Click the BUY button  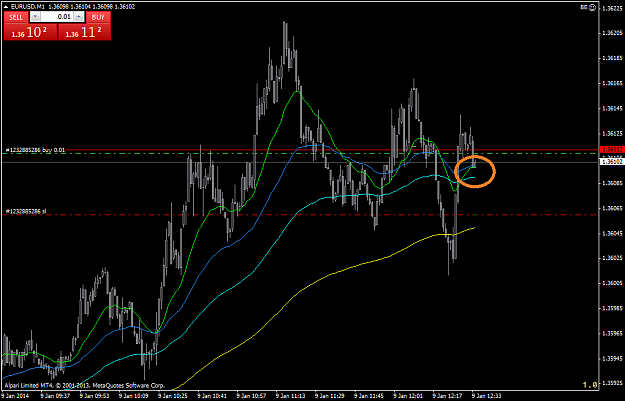point(98,17)
